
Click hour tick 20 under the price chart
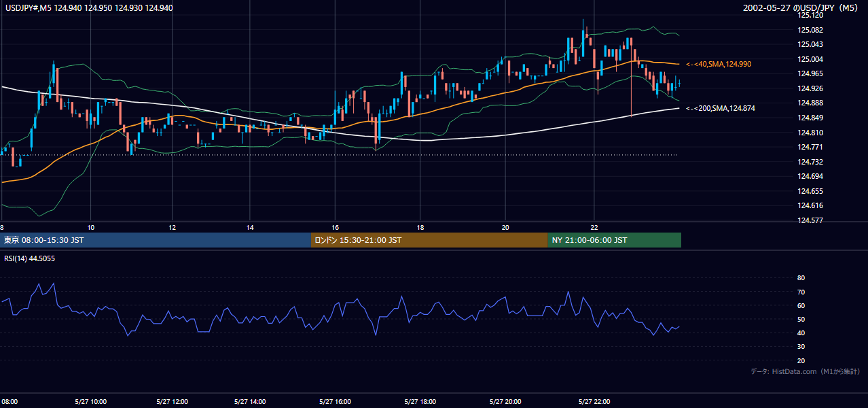coord(505,227)
